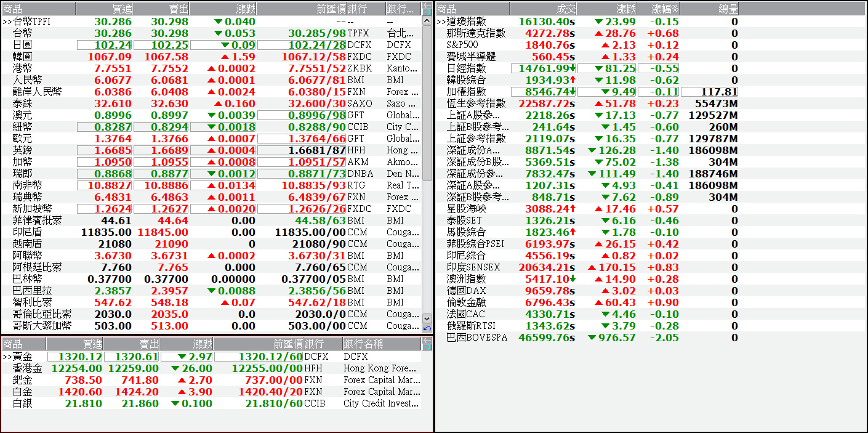This screenshot has height=433, width=868.
Task: Select the 巴西里拉 currency row
Action: [212, 291]
